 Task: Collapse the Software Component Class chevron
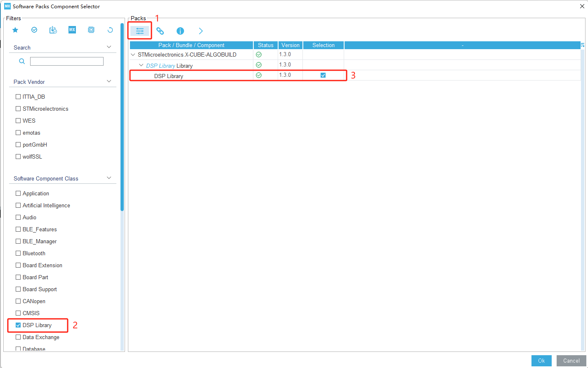pyautogui.click(x=109, y=178)
